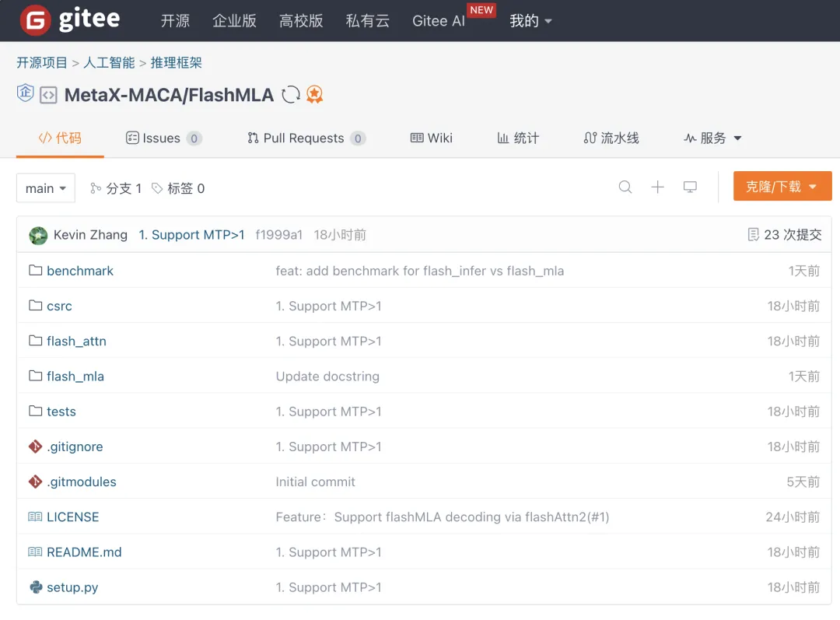Open the 统计 tab

click(x=518, y=138)
